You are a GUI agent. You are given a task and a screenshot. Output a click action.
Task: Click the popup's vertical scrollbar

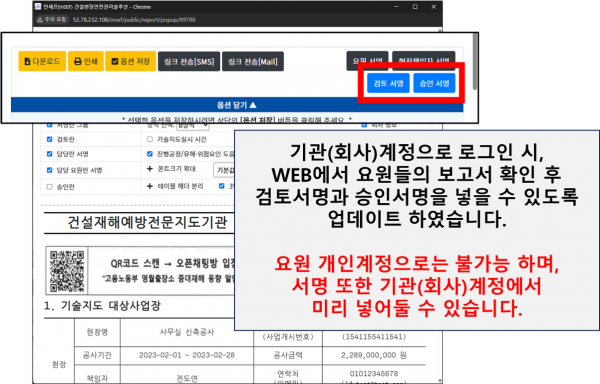pos(475,62)
